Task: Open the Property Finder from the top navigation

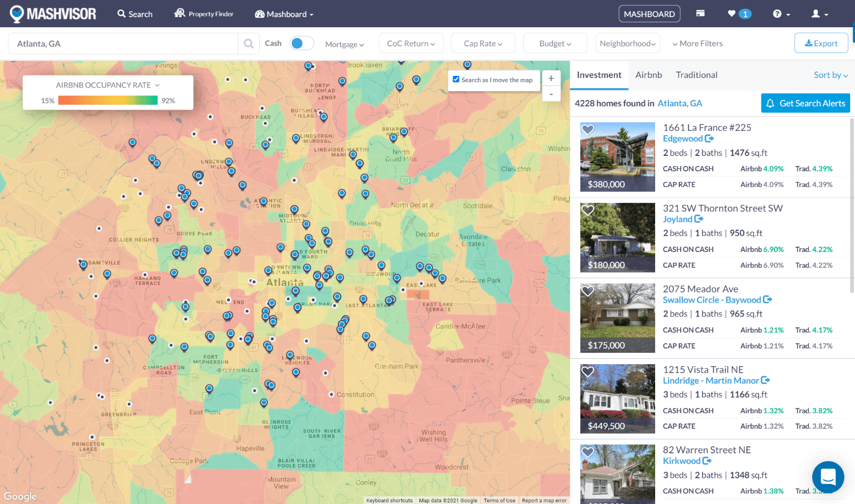Action: (x=204, y=13)
